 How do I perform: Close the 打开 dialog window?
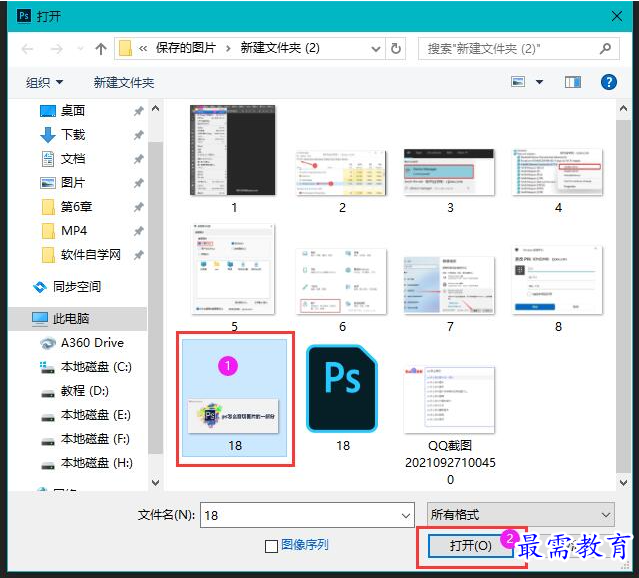click(x=617, y=16)
